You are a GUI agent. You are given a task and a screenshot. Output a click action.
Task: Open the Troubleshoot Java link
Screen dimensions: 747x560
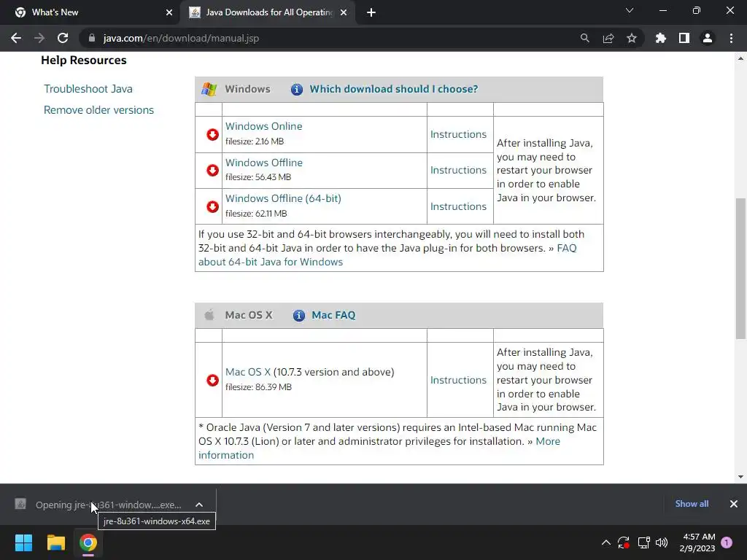point(88,89)
